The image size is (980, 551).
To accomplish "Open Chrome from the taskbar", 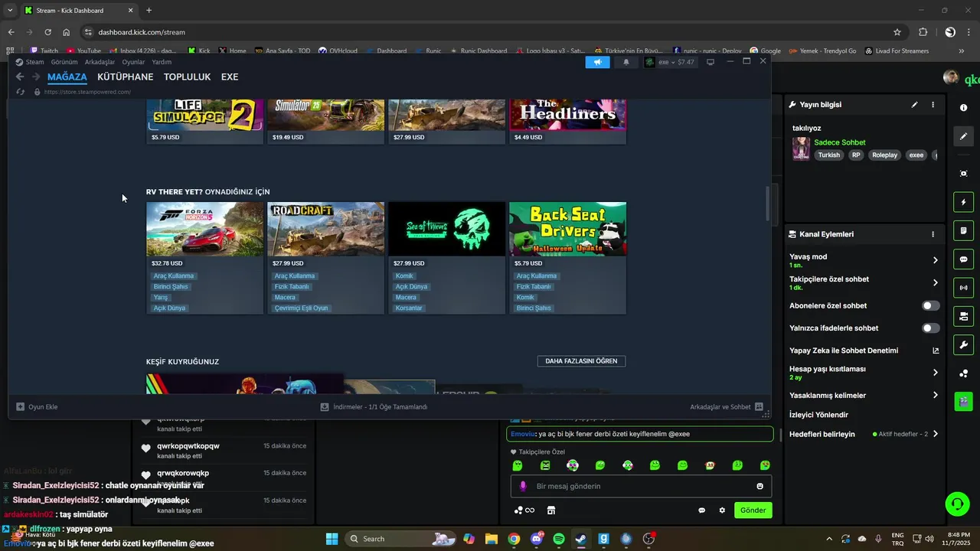I will pos(514,539).
